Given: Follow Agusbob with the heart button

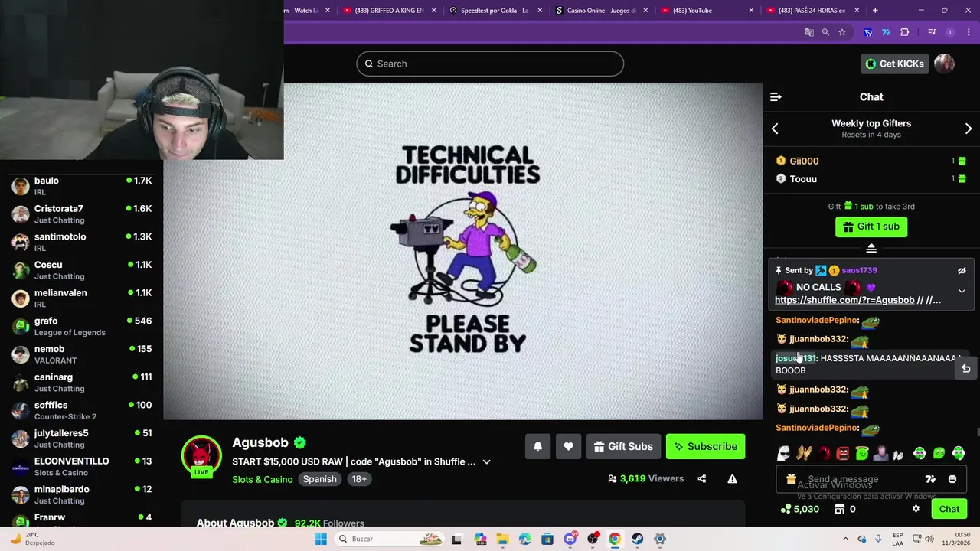Looking at the screenshot, I should pos(568,447).
